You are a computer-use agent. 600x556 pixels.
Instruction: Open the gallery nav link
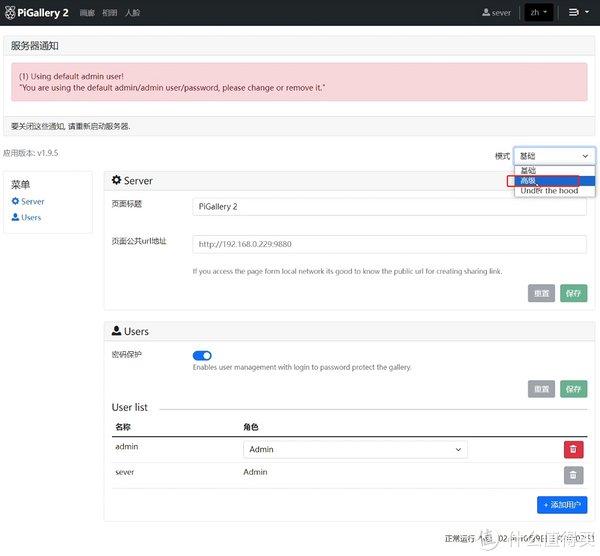pos(87,13)
